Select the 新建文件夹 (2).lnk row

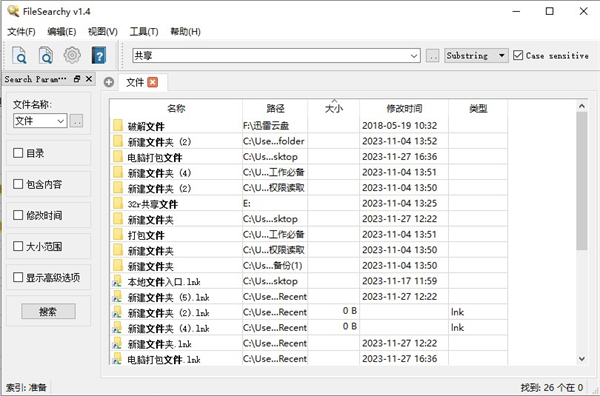[308, 312]
